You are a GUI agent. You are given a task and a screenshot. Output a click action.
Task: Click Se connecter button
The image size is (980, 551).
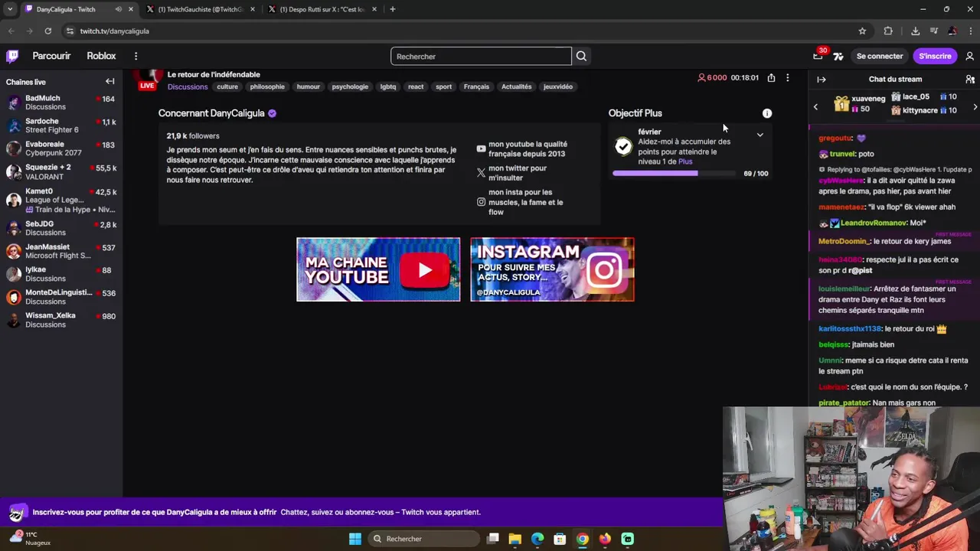[880, 56]
